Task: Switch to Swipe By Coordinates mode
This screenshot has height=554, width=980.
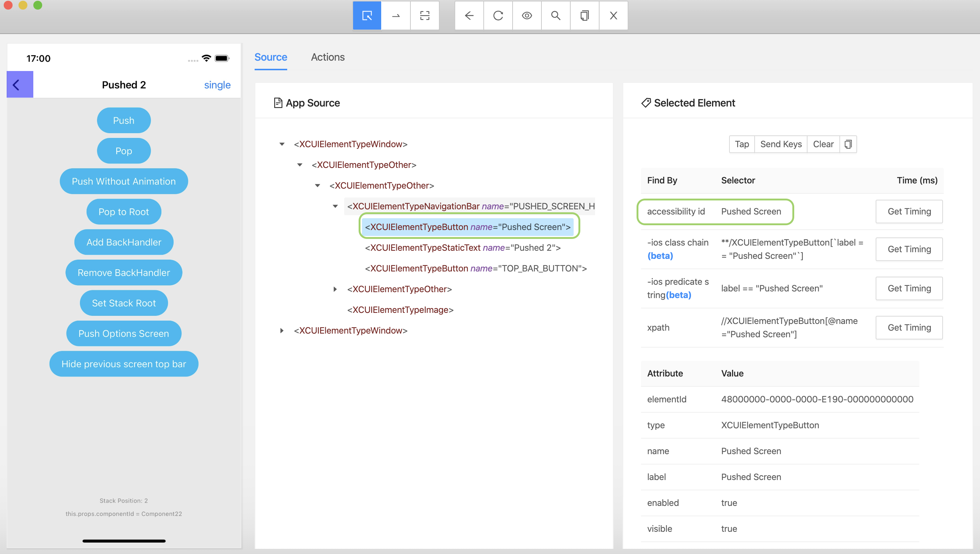Action: coord(396,16)
